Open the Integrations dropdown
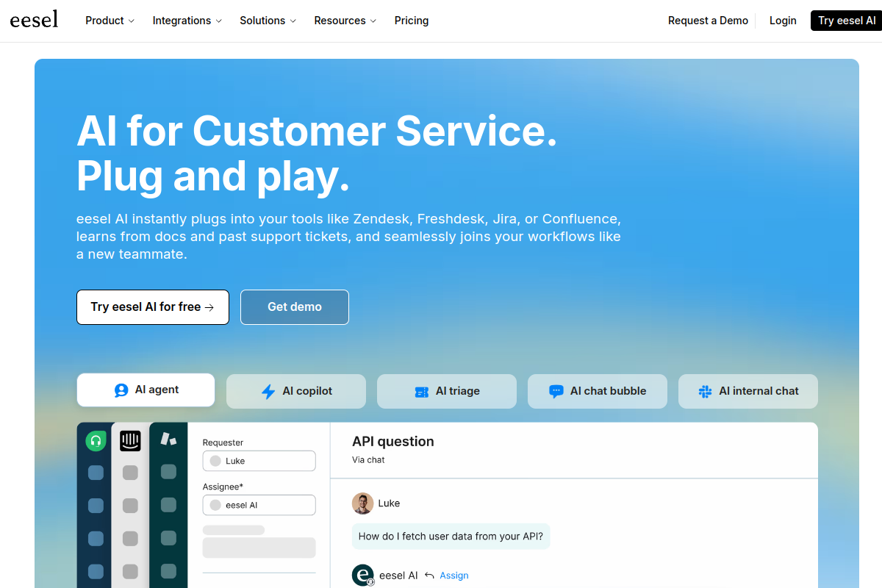882x588 pixels. (x=187, y=21)
